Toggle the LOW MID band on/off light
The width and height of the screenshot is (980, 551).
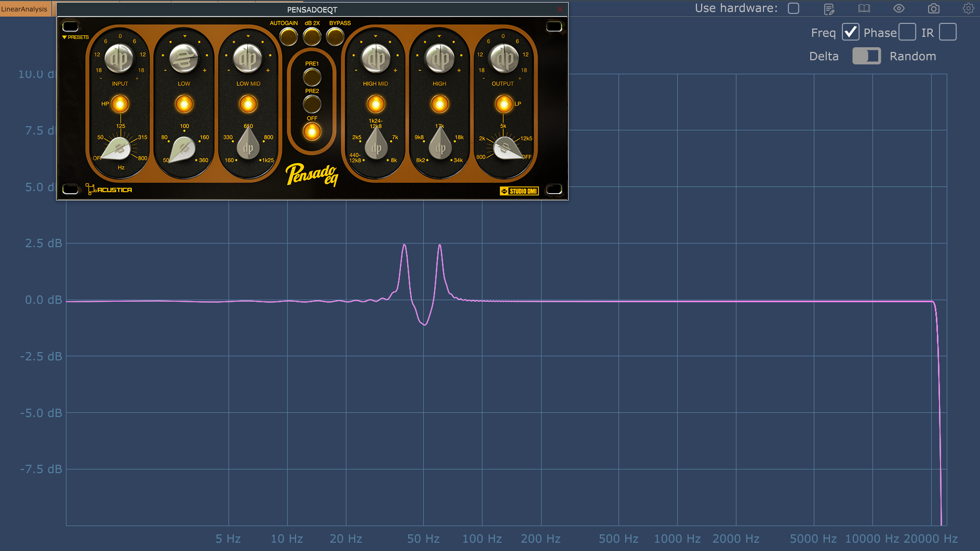248,104
